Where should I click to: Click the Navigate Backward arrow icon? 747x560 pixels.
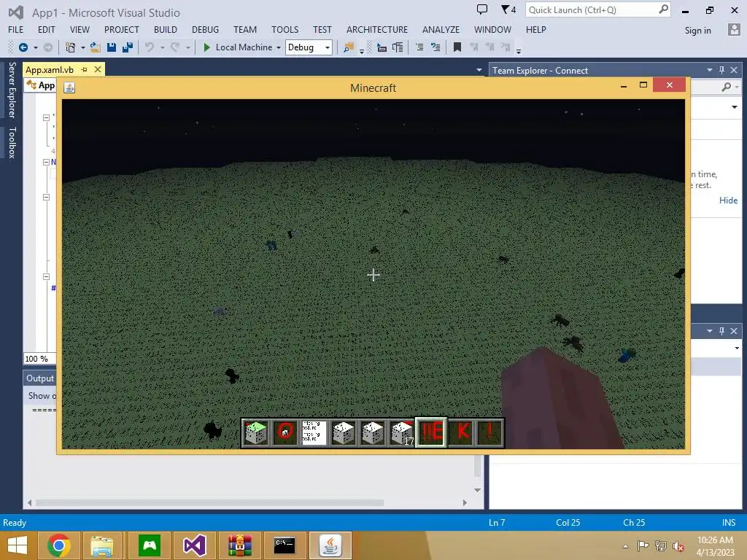[23, 47]
